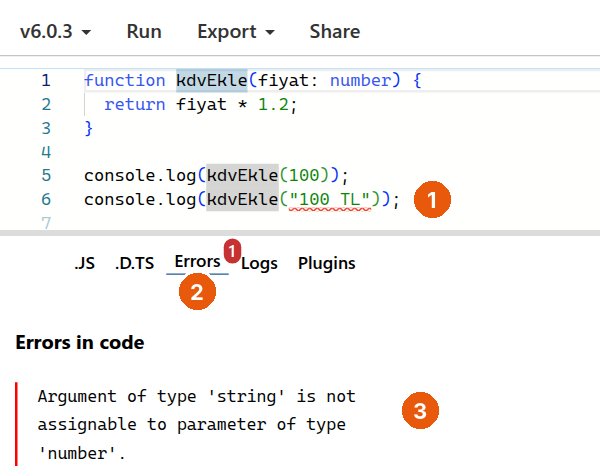Switch to the .JS tab
The width and height of the screenshot is (600, 476).
[85, 263]
